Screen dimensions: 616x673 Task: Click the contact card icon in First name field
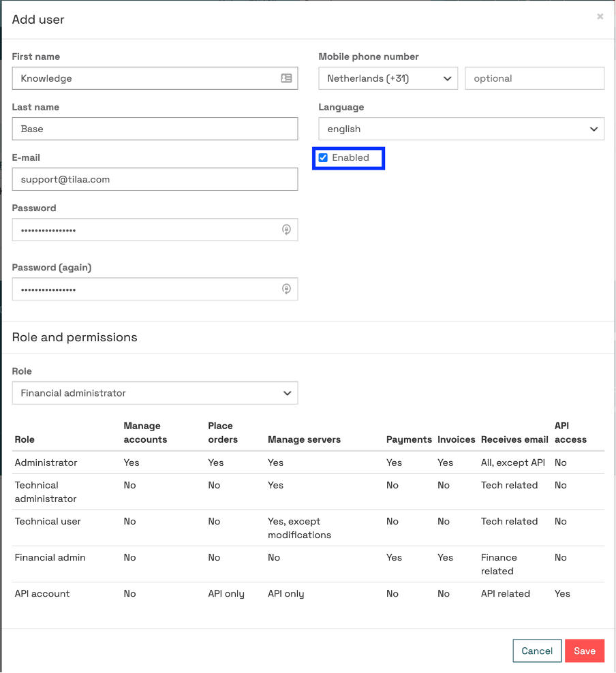286,78
